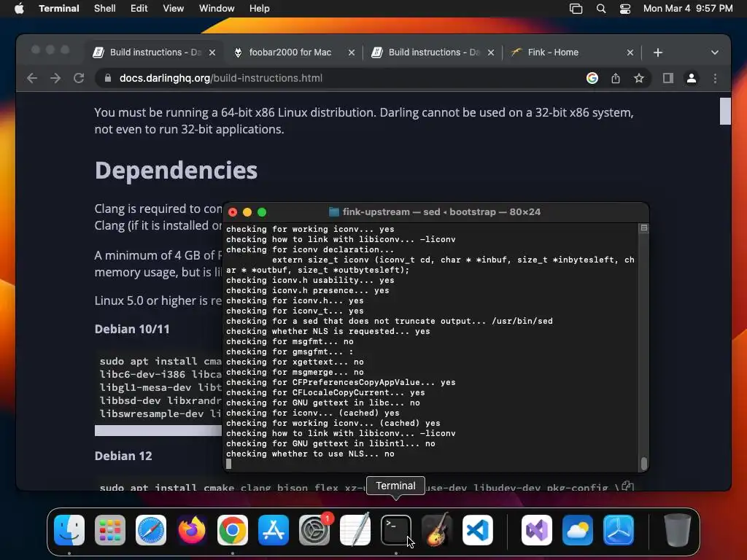Click the line "checking for msgfmt... no"
The image size is (747, 560).
coord(290,341)
